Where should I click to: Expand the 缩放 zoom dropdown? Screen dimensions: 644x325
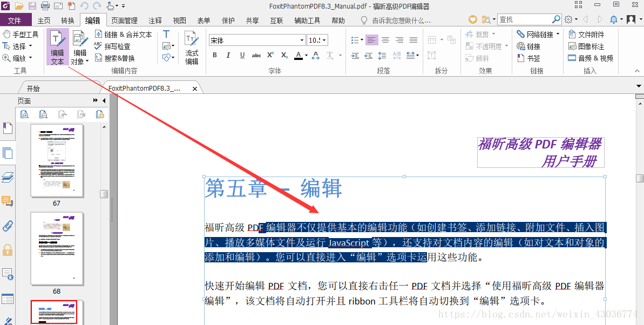pos(30,58)
